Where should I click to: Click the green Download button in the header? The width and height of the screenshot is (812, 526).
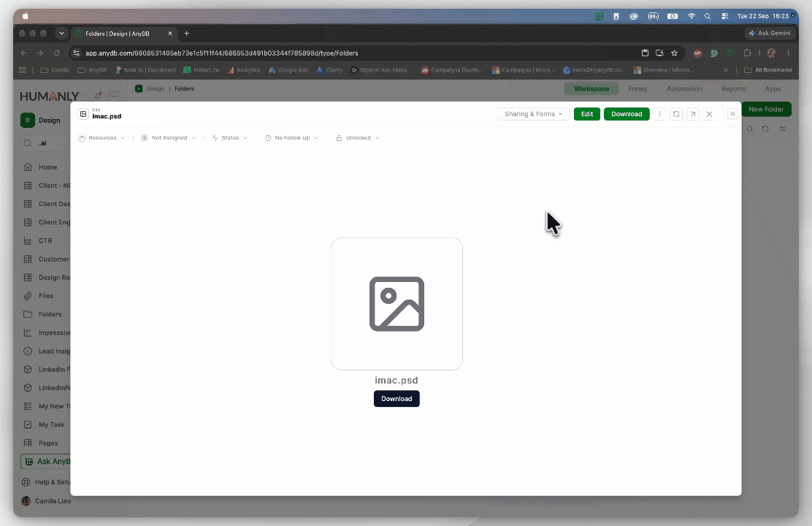coord(627,114)
